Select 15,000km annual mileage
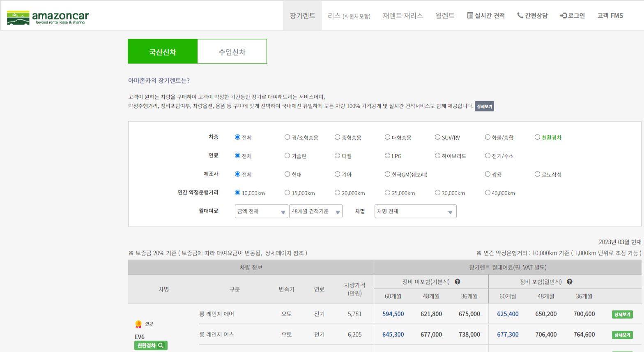Image resolution: width=644 pixels, height=352 pixels. pos(287,192)
